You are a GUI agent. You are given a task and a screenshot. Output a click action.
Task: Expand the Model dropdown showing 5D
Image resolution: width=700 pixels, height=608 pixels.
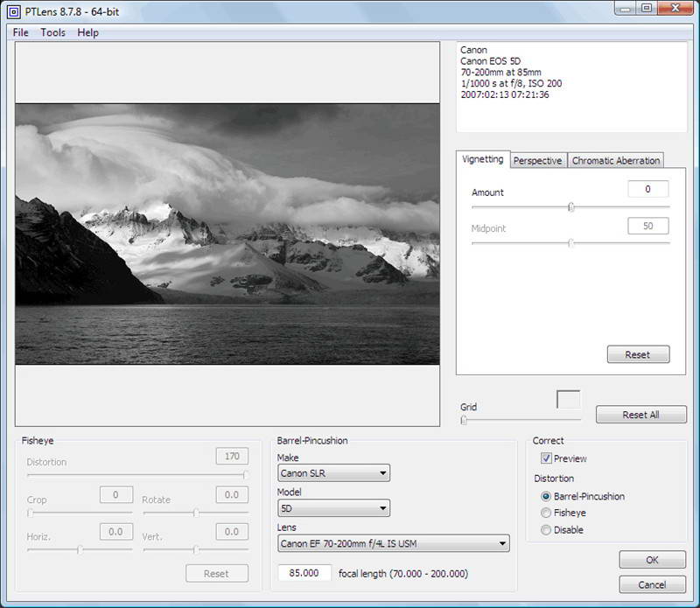pyautogui.click(x=333, y=508)
